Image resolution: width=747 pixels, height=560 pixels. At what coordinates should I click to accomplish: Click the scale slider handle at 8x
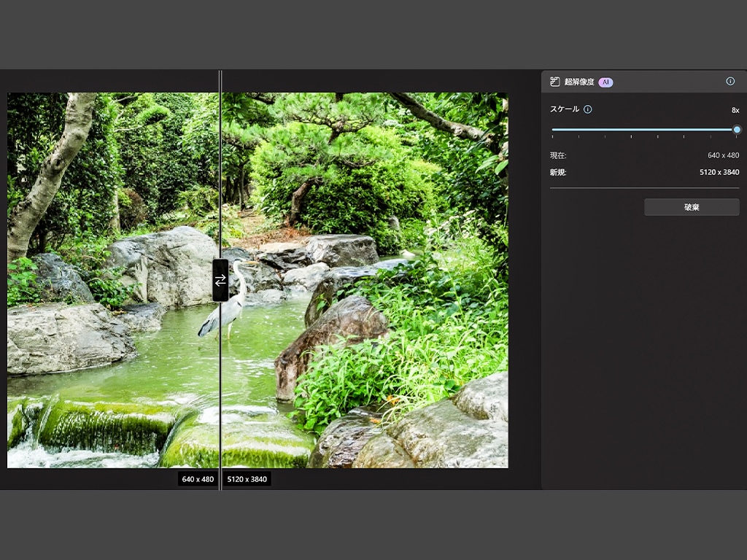pyautogui.click(x=737, y=130)
